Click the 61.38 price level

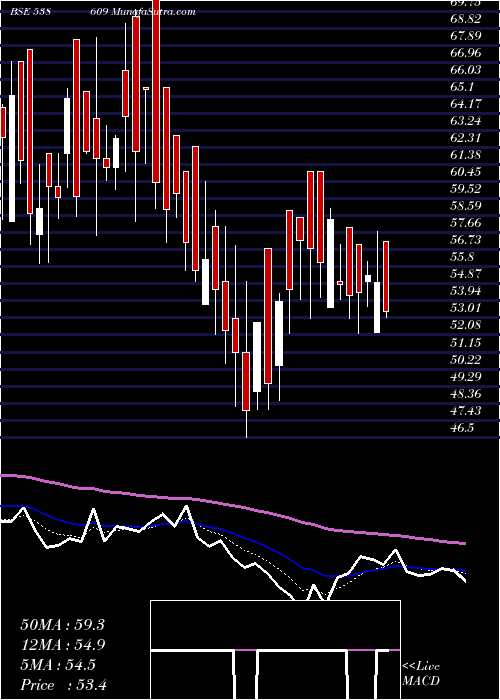coord(466,154)
